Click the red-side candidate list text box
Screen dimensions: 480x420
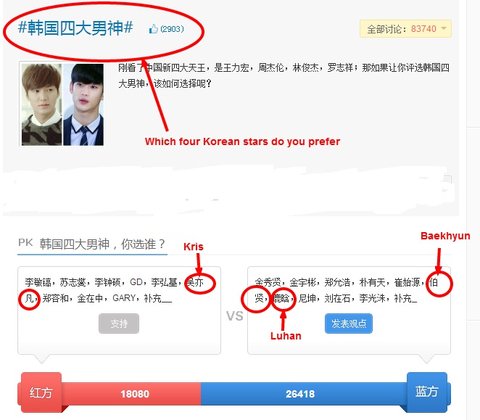pyautogui.click(x=119, y=311)
